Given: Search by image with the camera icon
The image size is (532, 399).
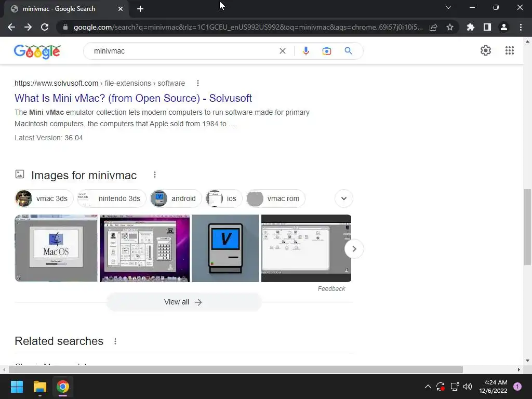Looking at the screenshot, I should click(x=327, y=51).
